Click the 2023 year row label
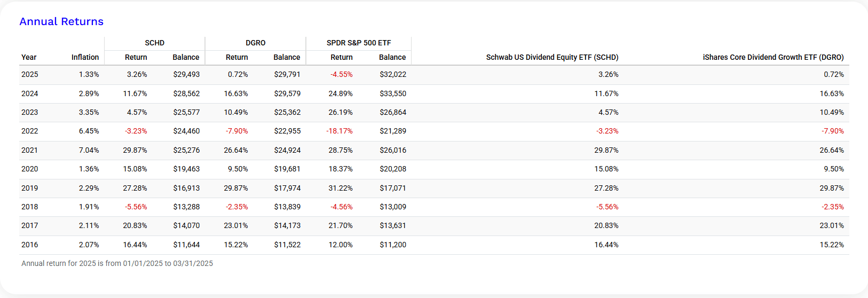This screenshot has width=868, height=298. pos(30,112)
